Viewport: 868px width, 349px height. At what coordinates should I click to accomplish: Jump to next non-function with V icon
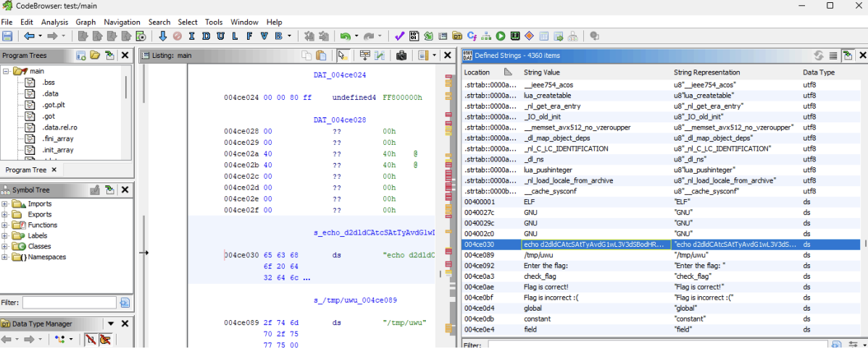[264, 36]
